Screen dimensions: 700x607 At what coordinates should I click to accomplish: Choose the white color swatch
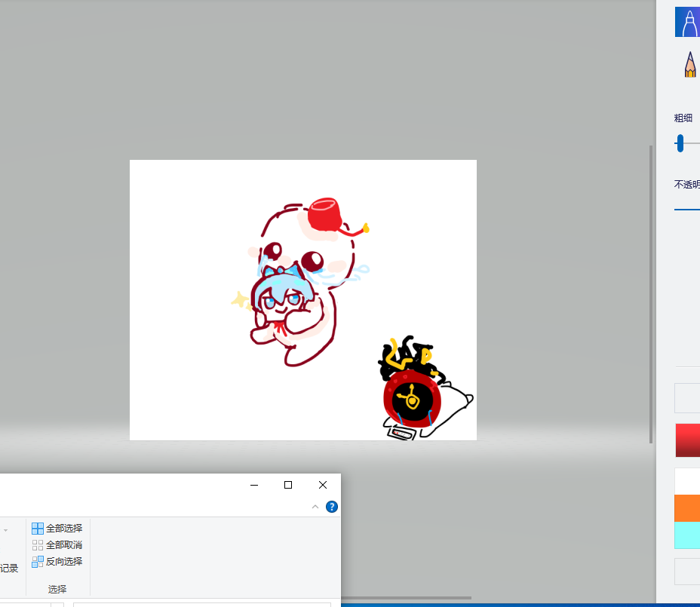pyautogui.click(x=687, y=481)
